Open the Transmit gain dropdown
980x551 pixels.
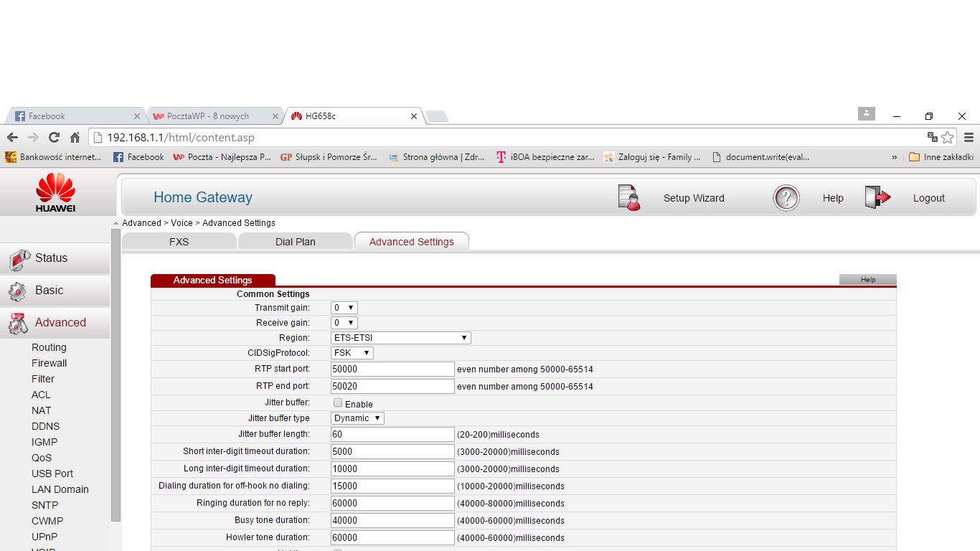pyautogui.click(x=344, y=308)
